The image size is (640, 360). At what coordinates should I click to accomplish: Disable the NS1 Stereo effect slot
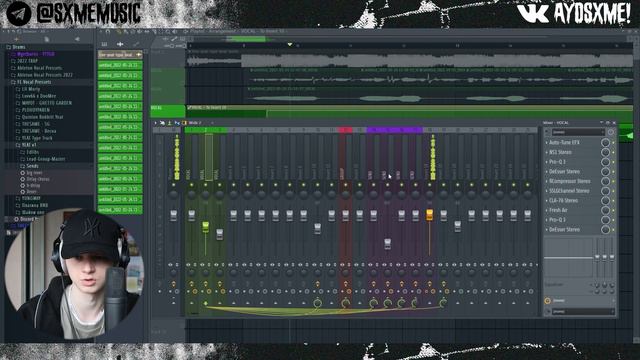[x=613, y=152]
